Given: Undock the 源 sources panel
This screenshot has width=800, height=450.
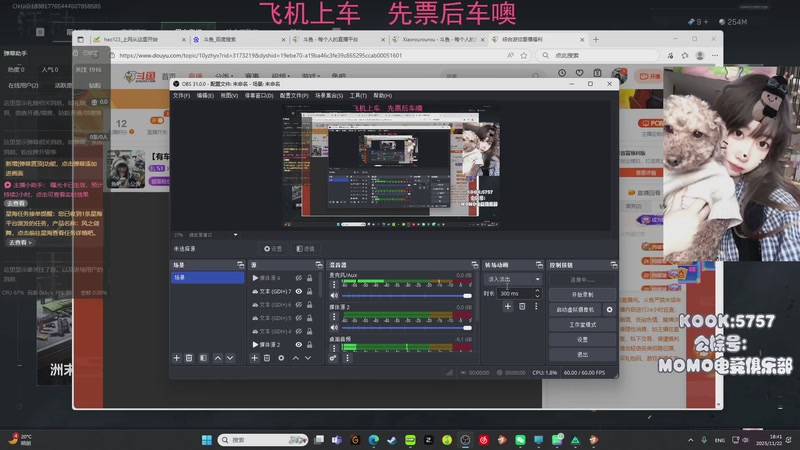Looking at the screenshot, I should (319, 265).
